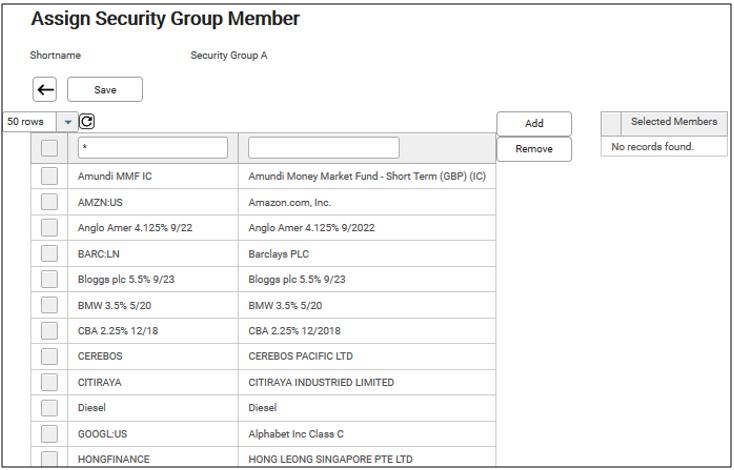This screenshot has width=734, height=470.
Task: Click the Selected Members column header
Action: [x=673, y=122]
